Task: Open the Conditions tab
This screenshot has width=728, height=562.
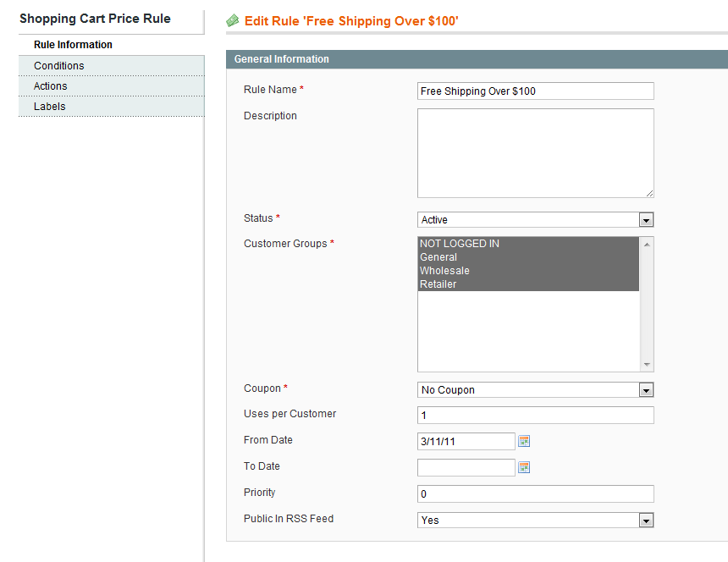Action: (x=112, y=65)
